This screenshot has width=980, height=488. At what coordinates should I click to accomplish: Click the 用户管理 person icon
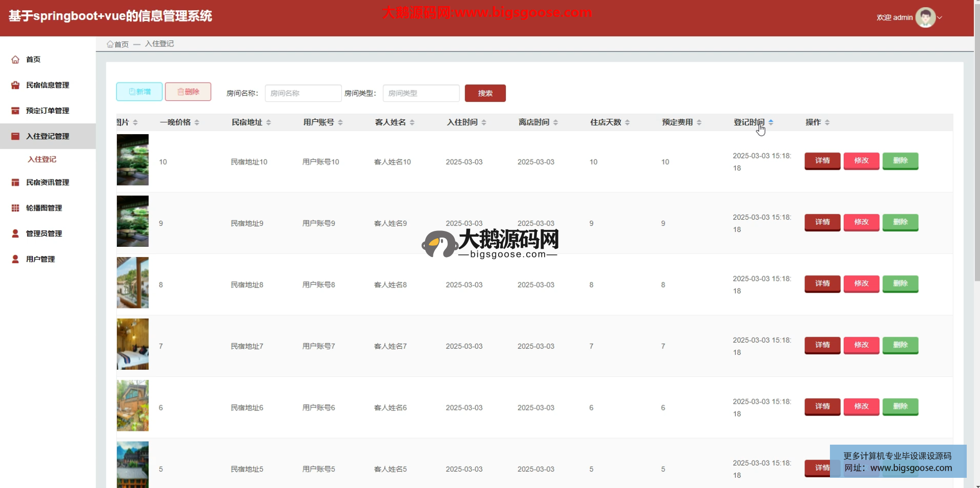[15, 259]
